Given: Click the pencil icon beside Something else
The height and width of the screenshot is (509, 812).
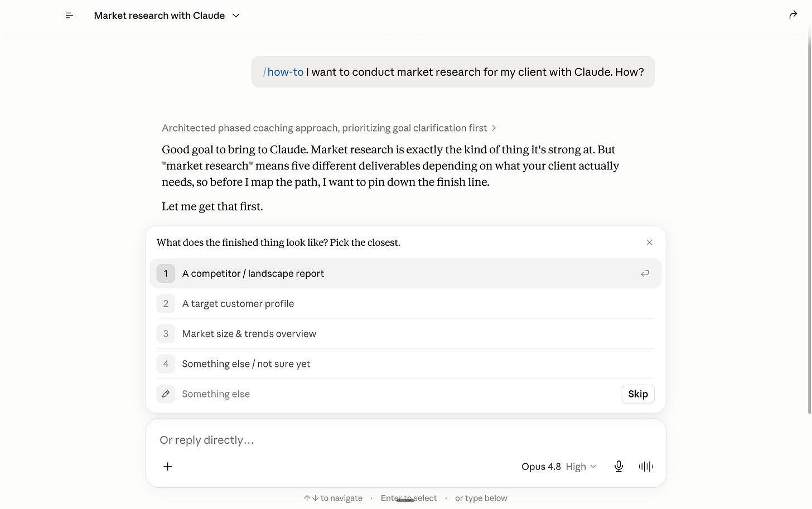Looking at the screenshot, I should pos(166,394).
